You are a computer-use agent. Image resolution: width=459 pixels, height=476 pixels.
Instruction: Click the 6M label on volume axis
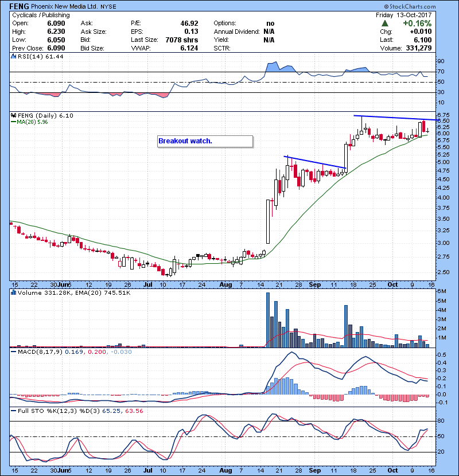(x=442, y=291)
